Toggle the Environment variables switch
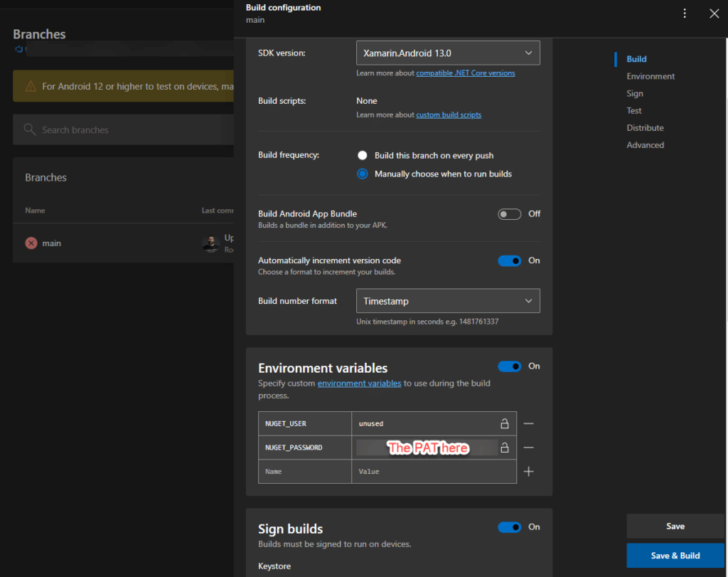 (x=509, y=366)
